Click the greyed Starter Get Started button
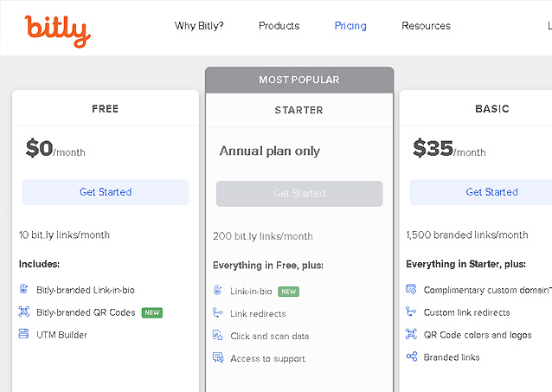Screen dimensions: 552x392 [299, 194]
